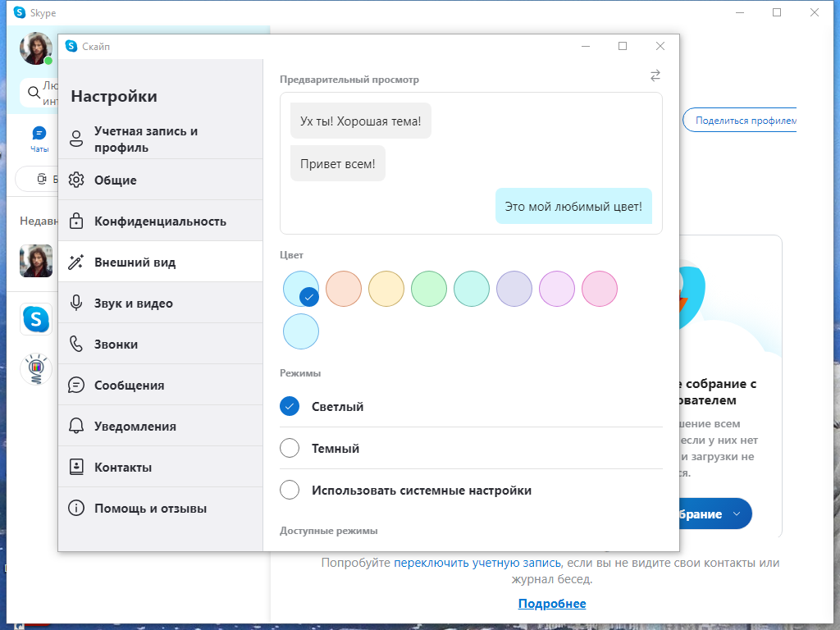Image resolution: width=840 pixels, height=630 pixels.
Task: Click the Уведомления bell icon
Action: point(76,426)
